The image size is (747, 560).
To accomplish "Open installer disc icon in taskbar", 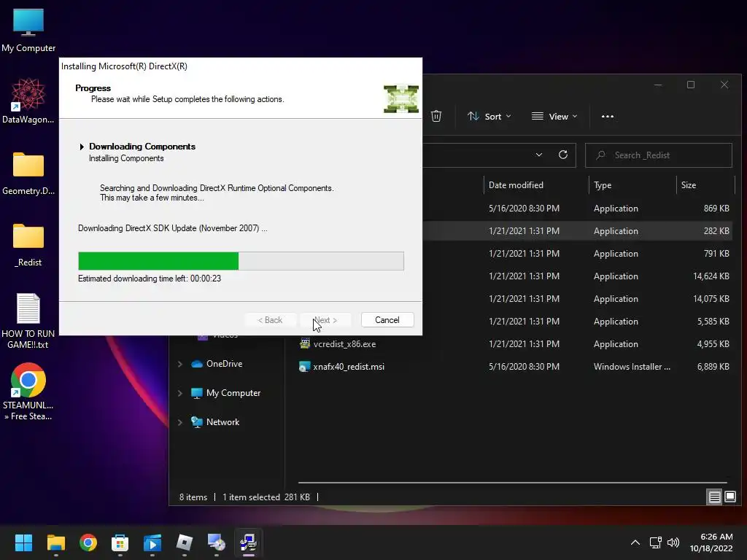I will [216, 542].
